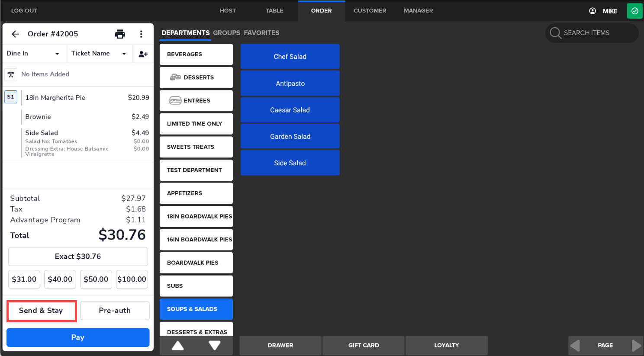Open the three-dot order options menu

click(x=141, y=34)
